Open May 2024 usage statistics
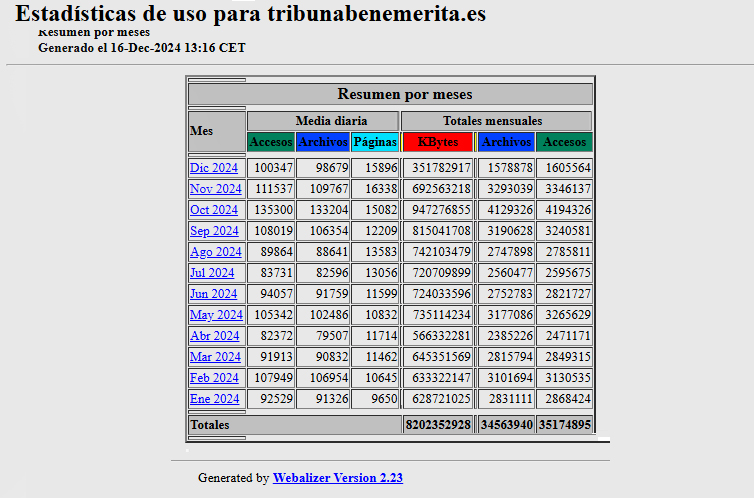This screenshot has width=754, height=498. click(x=216, y=315)
